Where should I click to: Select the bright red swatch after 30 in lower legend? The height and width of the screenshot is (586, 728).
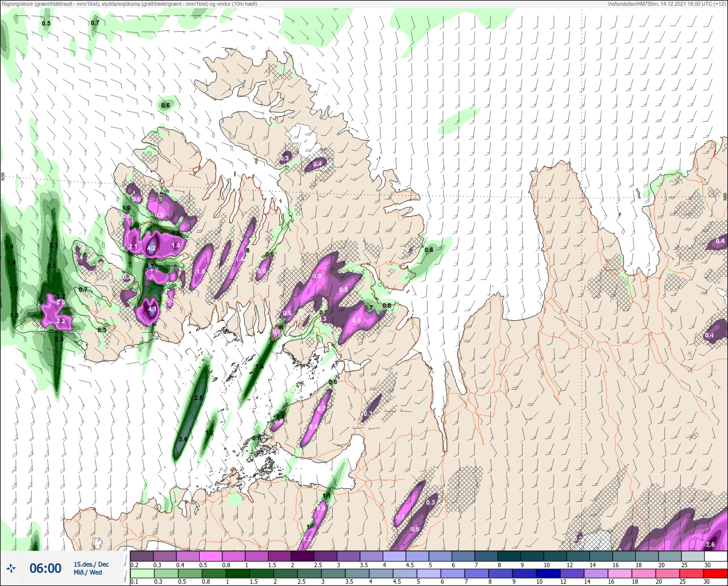coord(716,573)
